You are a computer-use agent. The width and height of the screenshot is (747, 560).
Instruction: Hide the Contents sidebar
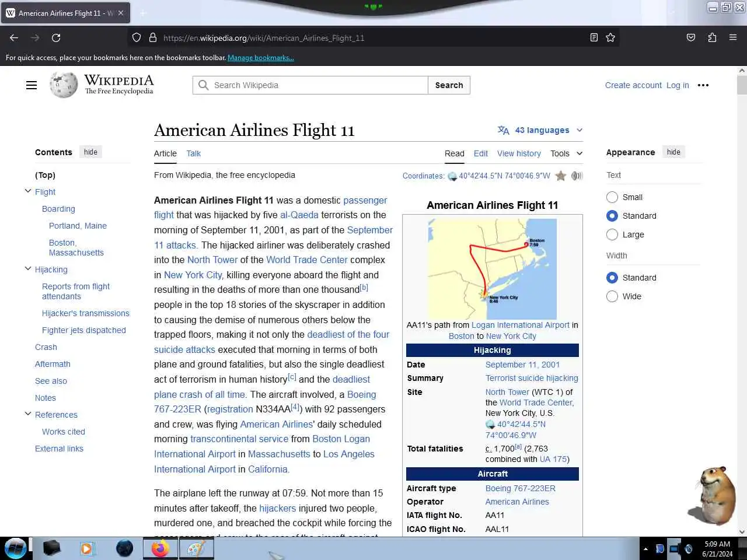pyautogui.click(x=90, y=152)
